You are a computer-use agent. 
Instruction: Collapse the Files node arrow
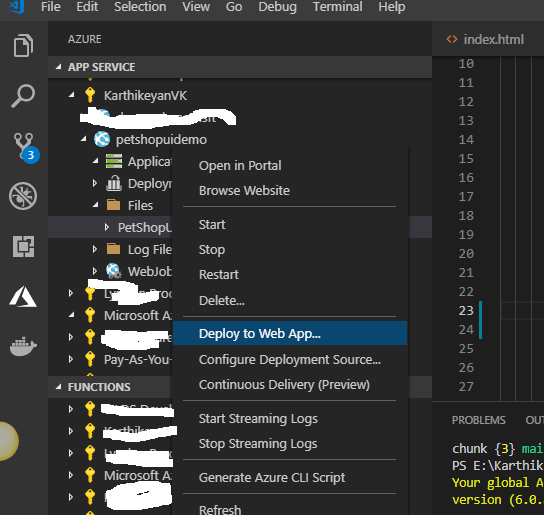pyautogui.click(x=96, y=205)
